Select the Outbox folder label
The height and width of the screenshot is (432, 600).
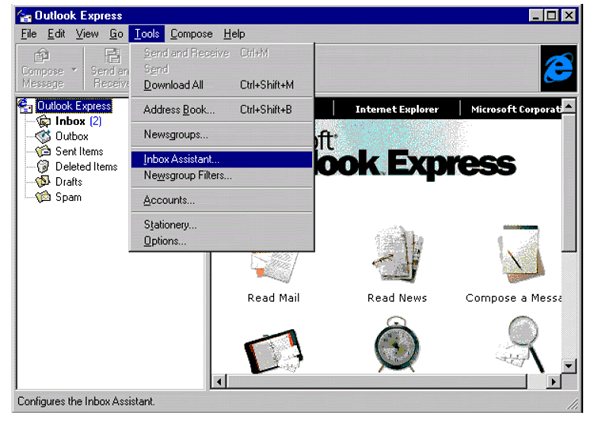(x=72, y=136)
